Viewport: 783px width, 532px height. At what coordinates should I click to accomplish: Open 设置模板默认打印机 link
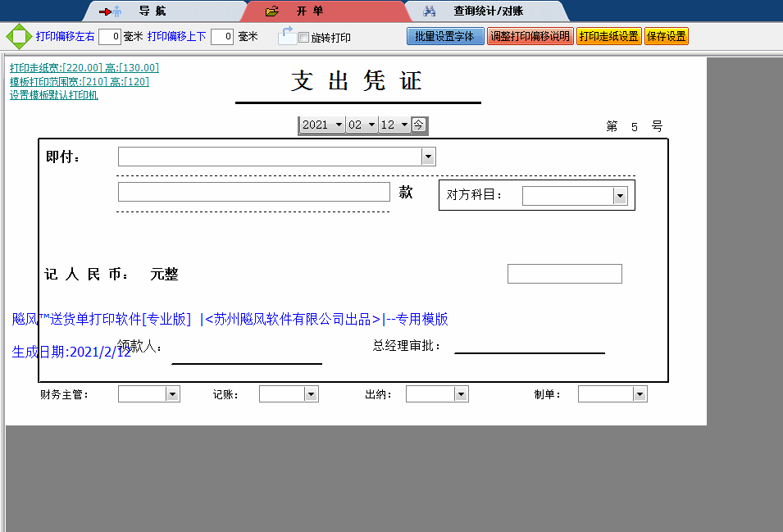pyautogui.click(x=53, y=95)
